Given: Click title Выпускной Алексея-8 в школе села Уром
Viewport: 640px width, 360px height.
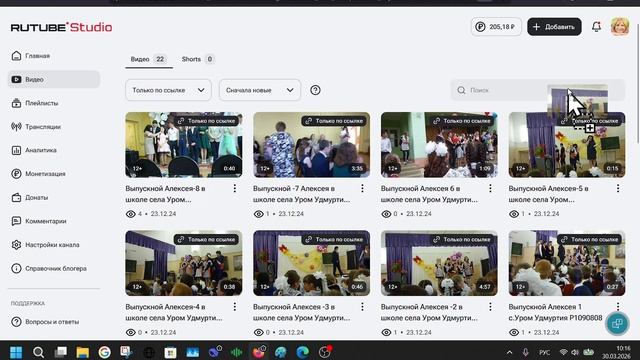Looking at the screenshot, I should [x=165, y=194].
